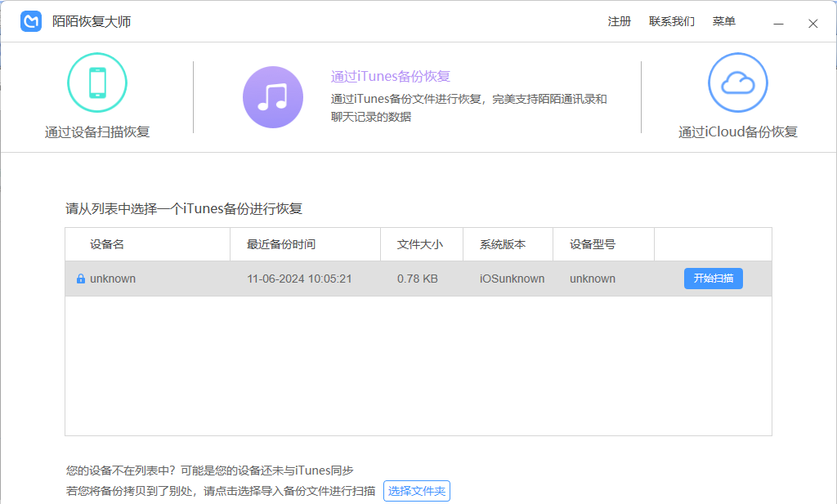Click the lock icon beside unknown backup
Screen dimensions: 837x504
click(80, 279)
